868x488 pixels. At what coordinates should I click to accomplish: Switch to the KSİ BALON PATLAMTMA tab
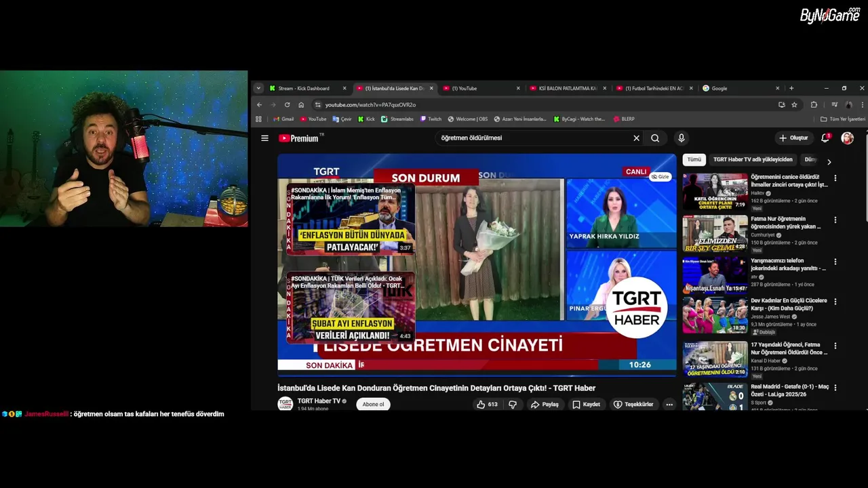[568, 88]
